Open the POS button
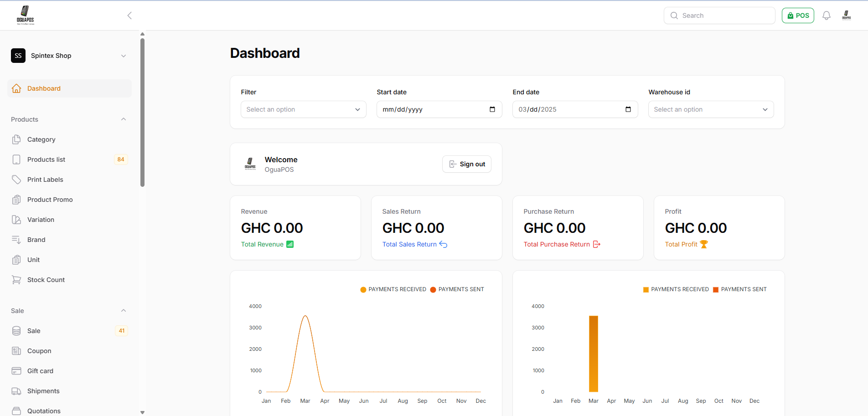The width and height of the screenshot is (868, 416). point(798,15)
